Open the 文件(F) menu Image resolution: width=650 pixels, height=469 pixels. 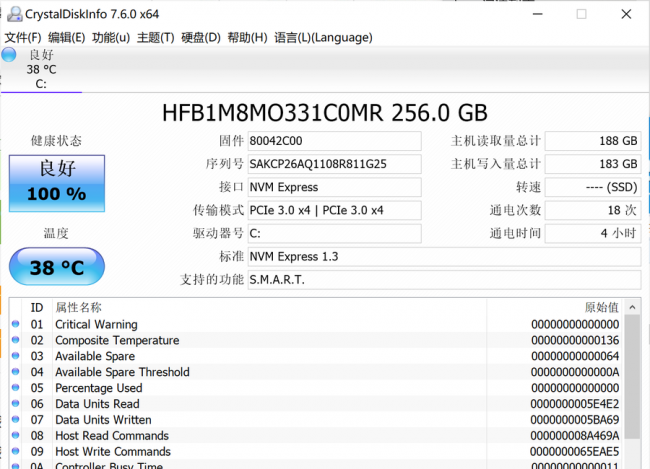[x=23, y=38]
